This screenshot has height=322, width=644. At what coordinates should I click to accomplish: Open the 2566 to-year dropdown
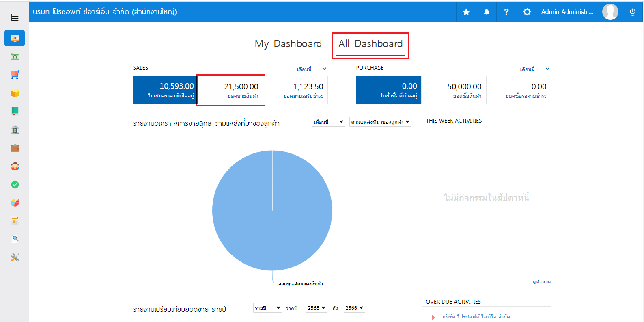point(354,308)
